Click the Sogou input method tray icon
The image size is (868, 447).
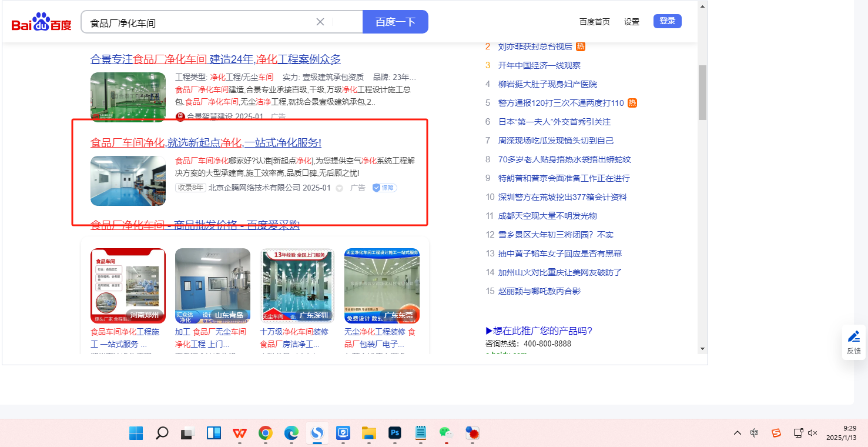776,433
